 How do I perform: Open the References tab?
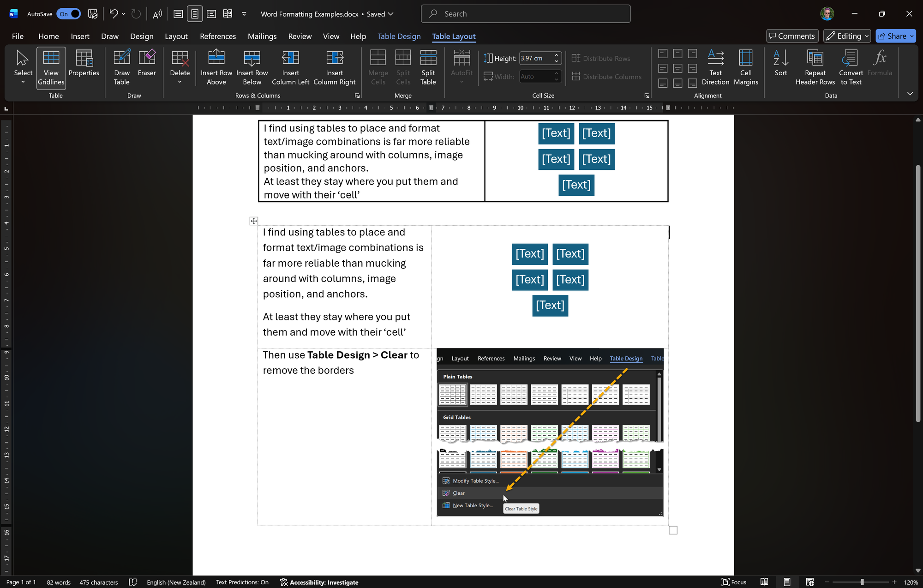tap(217, 36)
